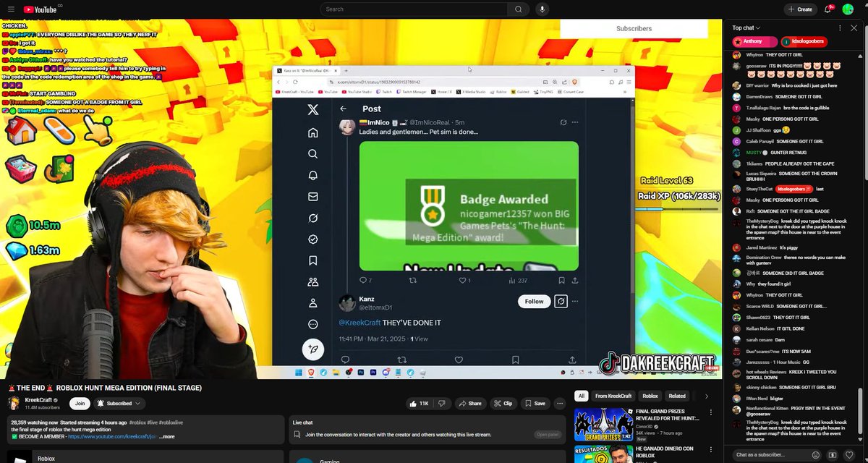The width and height of the screenshot is (868, 463).
Task: Click the X compose post feather button
Action: click(312, 349)
